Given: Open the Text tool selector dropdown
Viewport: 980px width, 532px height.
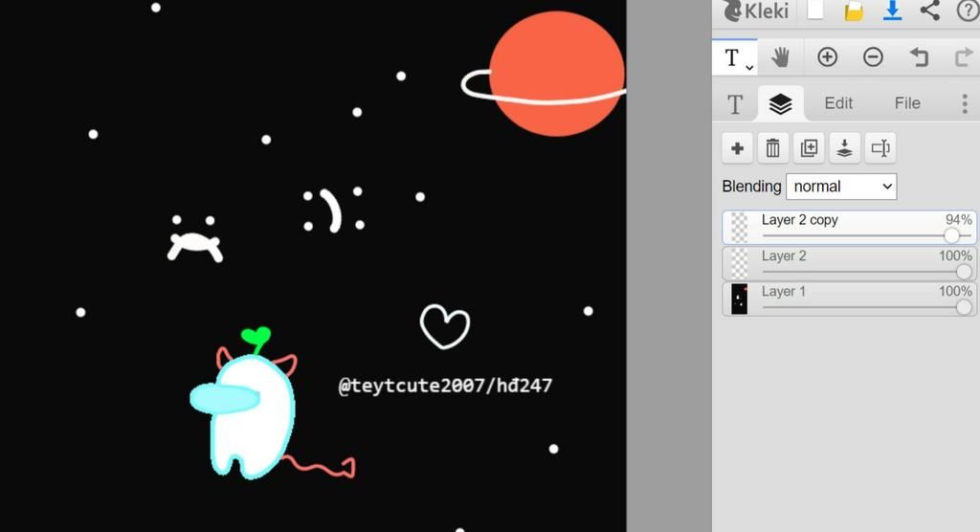Looking at the screenshot, I should click(x=735, y=57).
